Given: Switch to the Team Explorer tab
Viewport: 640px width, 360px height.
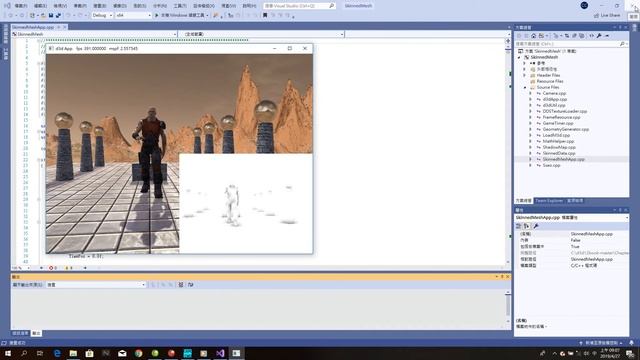Looking at the screenshot, I should pyautogui.click(x=549, y=200).
